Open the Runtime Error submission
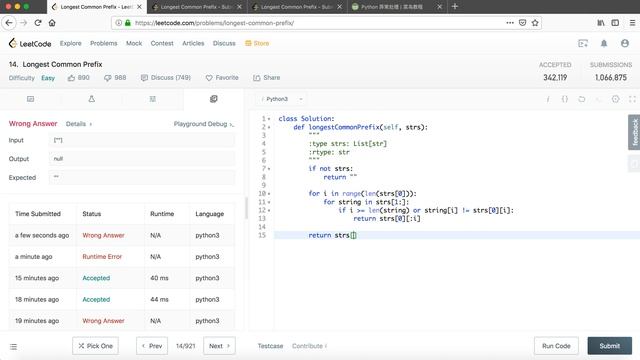This screenshot has height=360, width=640. point(102,257)
